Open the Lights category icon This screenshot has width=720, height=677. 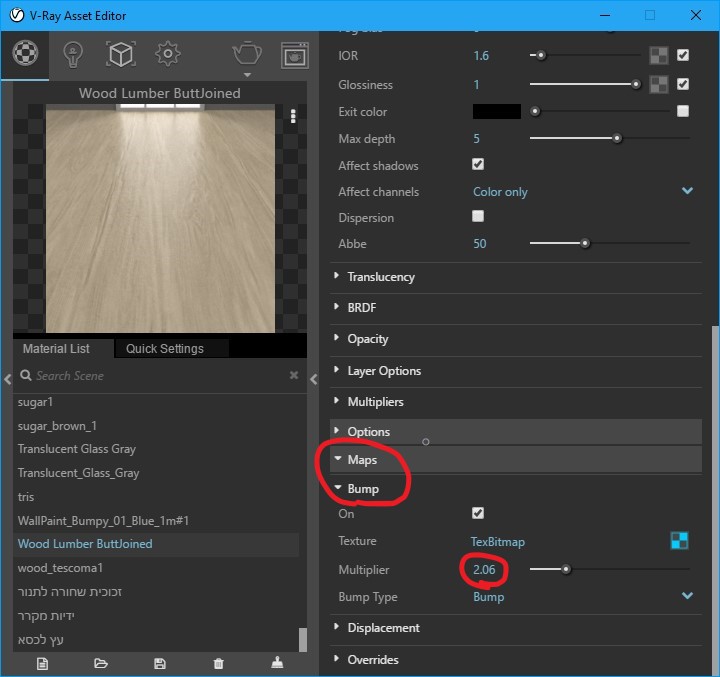(73, 54)
